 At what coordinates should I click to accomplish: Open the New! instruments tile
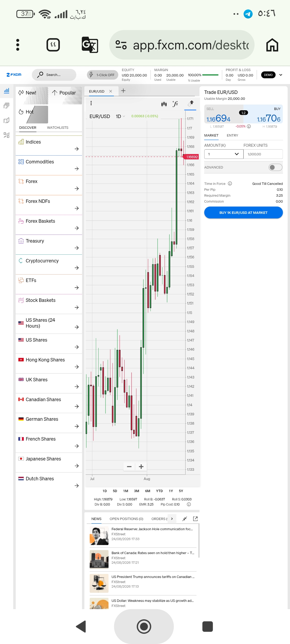pyautogui.click(x=32, y=95)
